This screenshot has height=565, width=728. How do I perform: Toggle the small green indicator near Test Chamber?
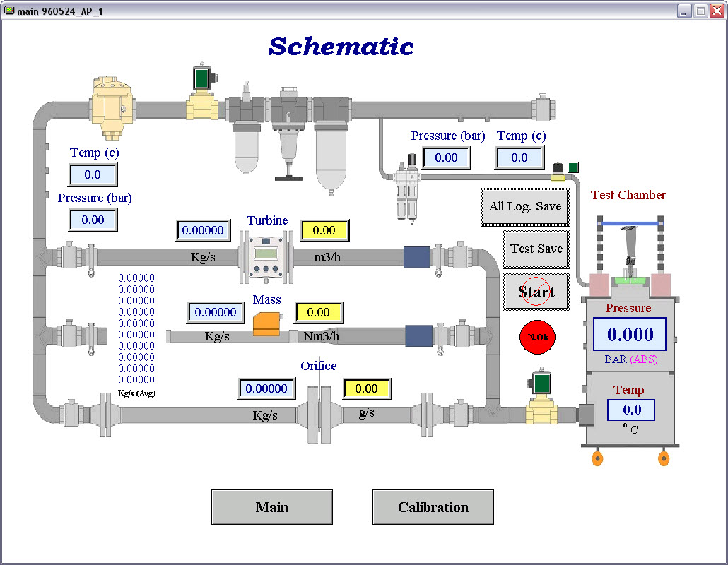coord(573,167)
